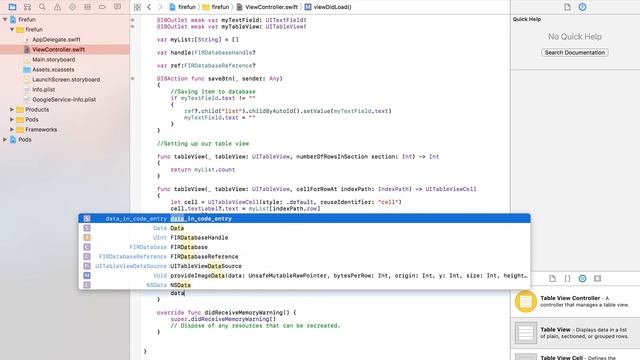This screenshot has width=640, height=360.
Task: Open the Code Snippet library braces icon
Action: [x=567, y=278]
